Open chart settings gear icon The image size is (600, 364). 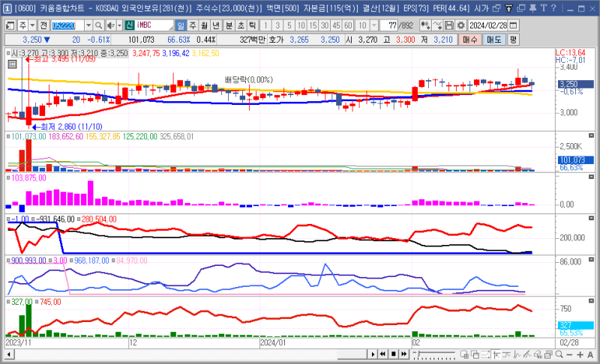click(460, 25)
